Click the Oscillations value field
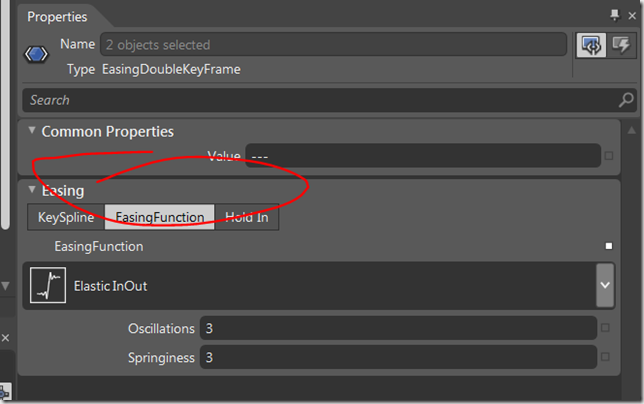The height and width of the screenshot is (404, 644). tap(398, 328)
